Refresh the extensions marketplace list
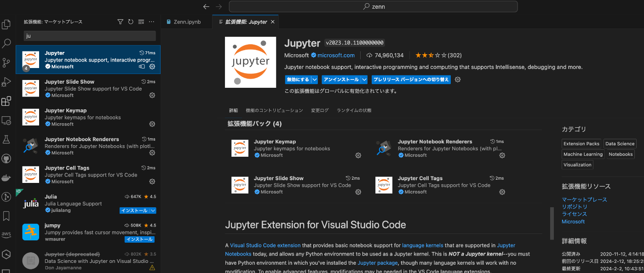This screenshot has width=644, height=273. point(131,22)
